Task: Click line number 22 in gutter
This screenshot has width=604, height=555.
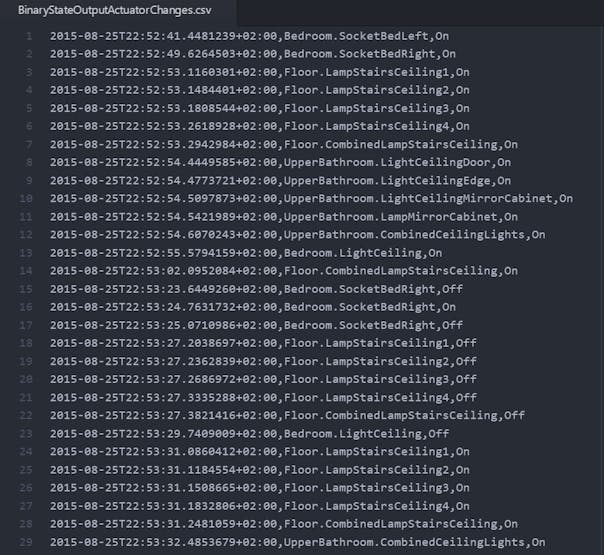Action: tap(27, 415)
